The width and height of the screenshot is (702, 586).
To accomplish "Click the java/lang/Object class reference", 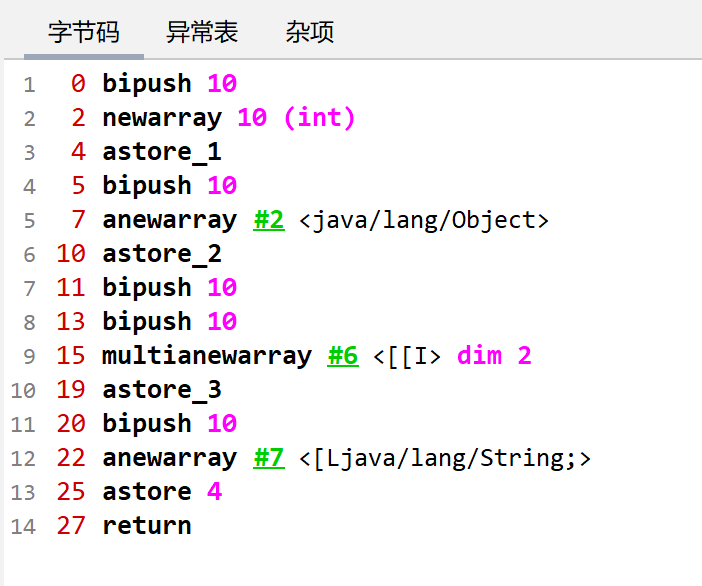I will [x=424, y=220].
